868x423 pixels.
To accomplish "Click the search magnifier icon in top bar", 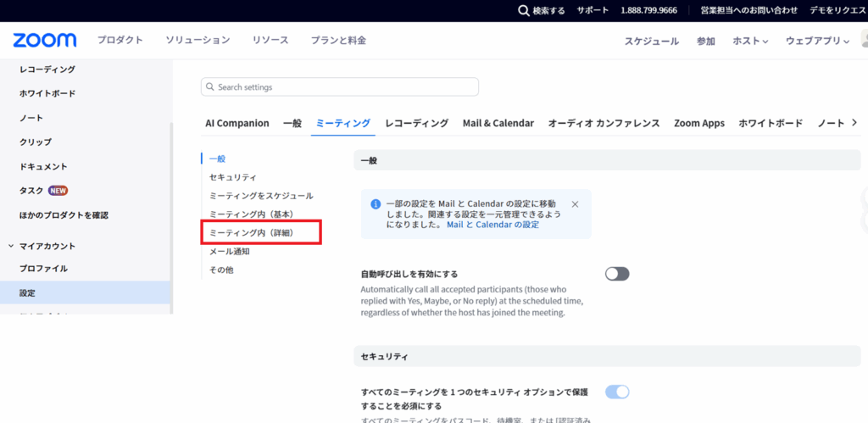I will pos(524,10).
